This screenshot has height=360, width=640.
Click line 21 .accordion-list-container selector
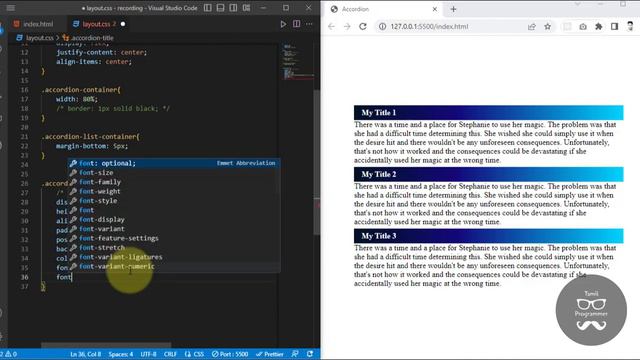pos(90,137)
